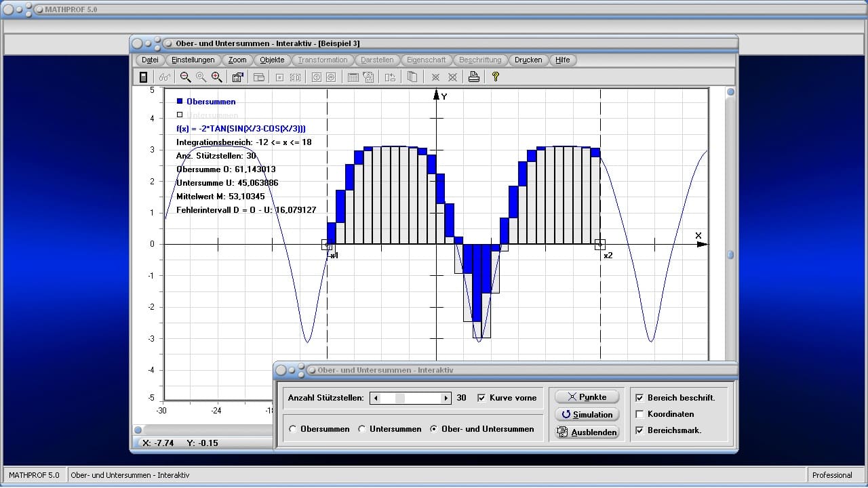Click the Integrationsbereich text line
868x488 pixels.
click(244, 142)
